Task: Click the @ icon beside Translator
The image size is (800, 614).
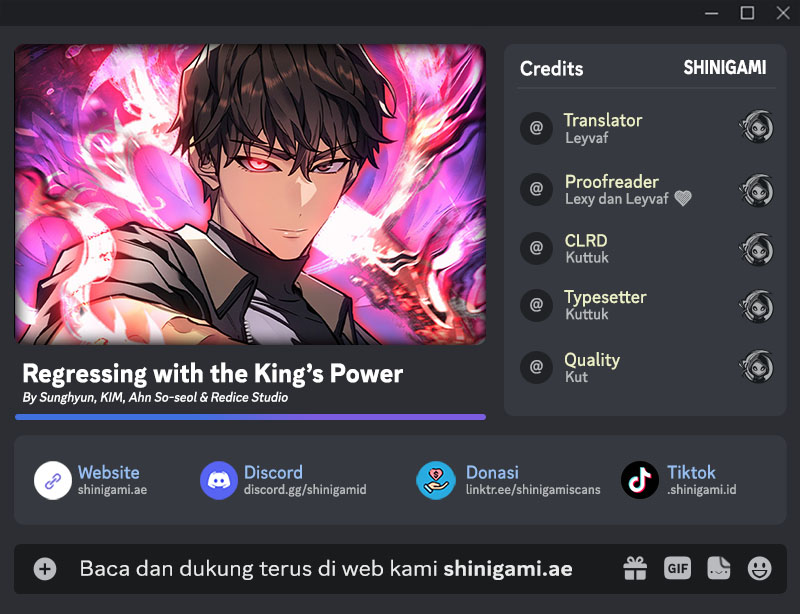Action: tap(536, 128)
